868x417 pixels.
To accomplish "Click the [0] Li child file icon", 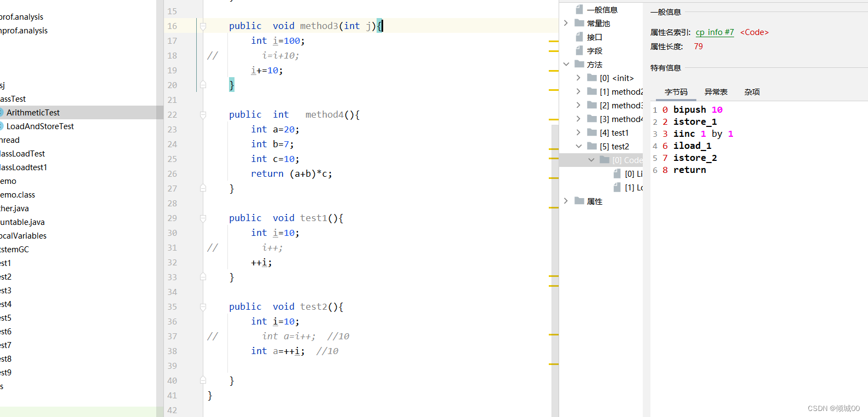I will point(617,173).
